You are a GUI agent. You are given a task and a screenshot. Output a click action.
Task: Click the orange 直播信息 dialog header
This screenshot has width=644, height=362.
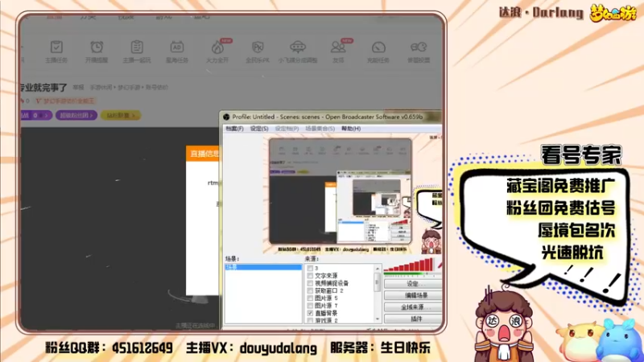click(x=203, y=154)
